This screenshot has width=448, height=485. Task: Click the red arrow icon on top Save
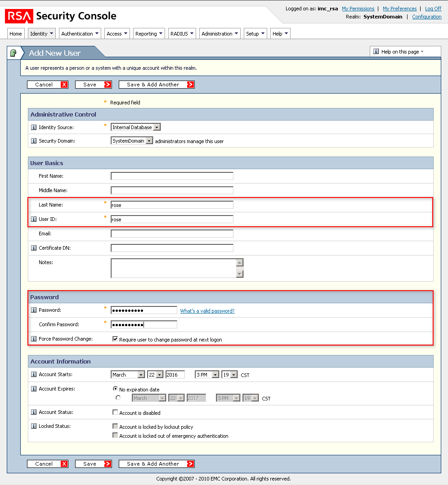[108, 85]
